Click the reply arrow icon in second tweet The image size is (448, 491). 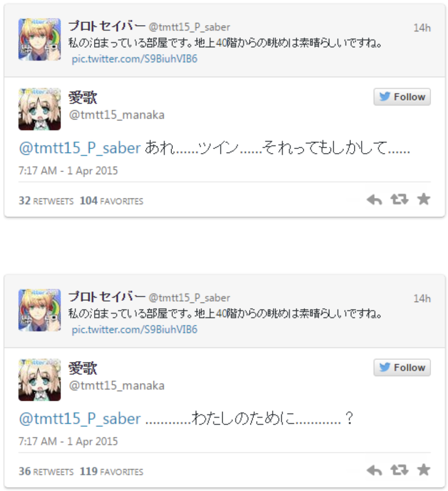[x=374, y=470]
